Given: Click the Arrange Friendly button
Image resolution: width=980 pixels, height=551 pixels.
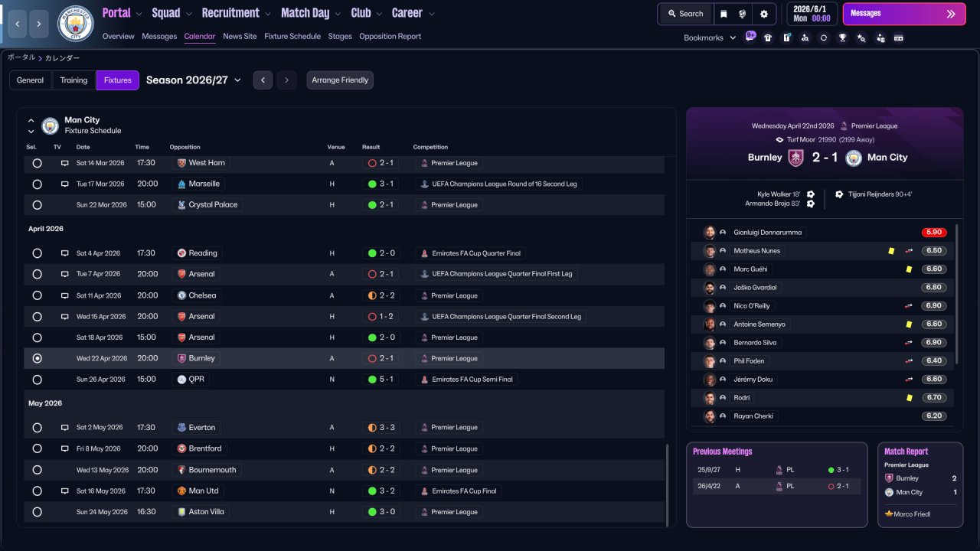Looking at the screenshot, I should point(340,80).
